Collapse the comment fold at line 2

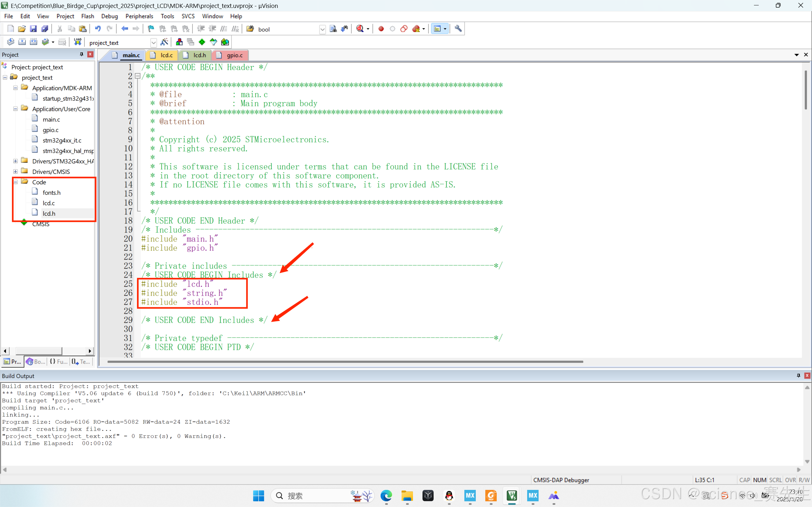pyautogui.click(x=138, y=76)
